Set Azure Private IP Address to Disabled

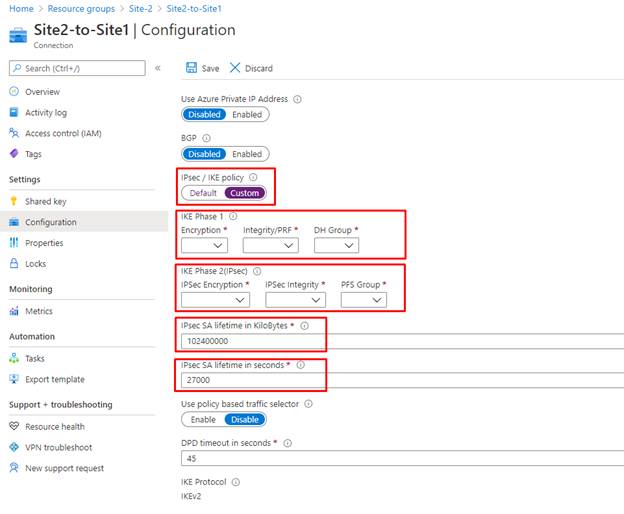[x=204, y=115]
